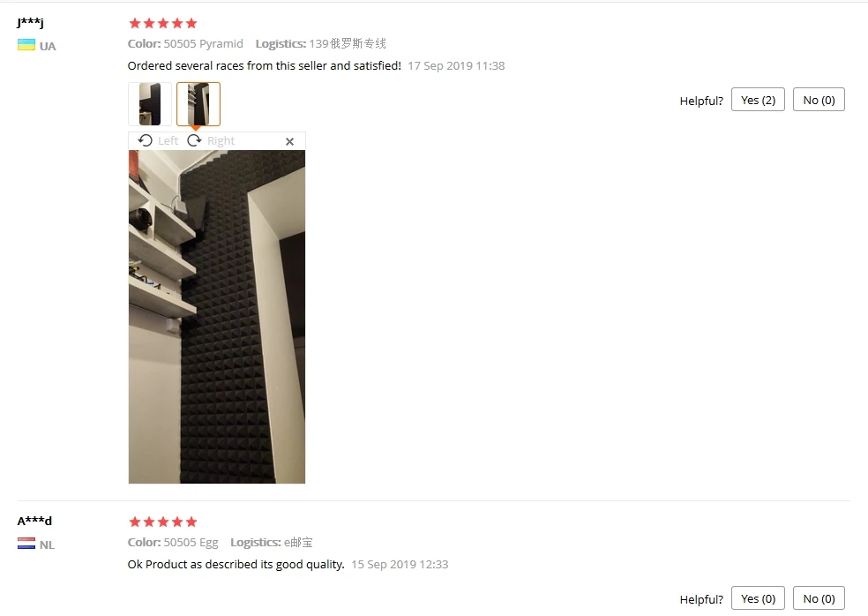The width and height of the screenshot is (868, 616).
Task: Rotate the review photo left
Action: tap(158, 140)
